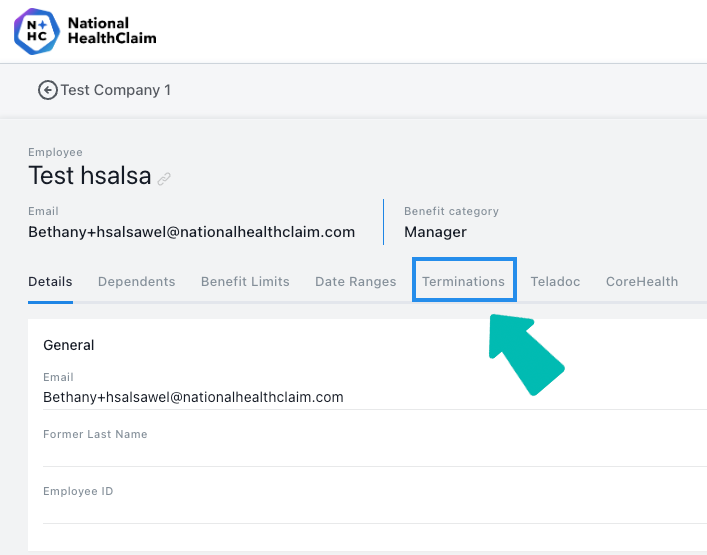Click the Manager benefit category value

click(x=435, y=232)
